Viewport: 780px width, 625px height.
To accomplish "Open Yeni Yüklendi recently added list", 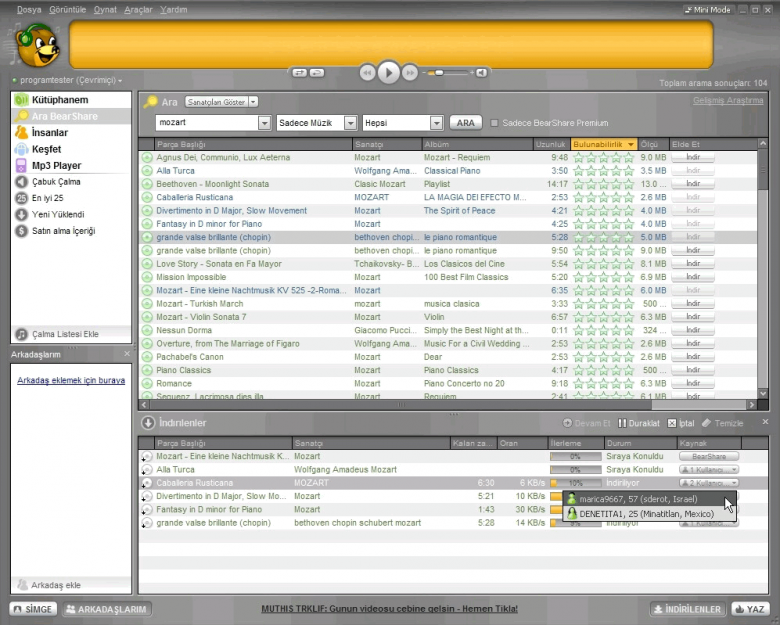I will point(71,214).
